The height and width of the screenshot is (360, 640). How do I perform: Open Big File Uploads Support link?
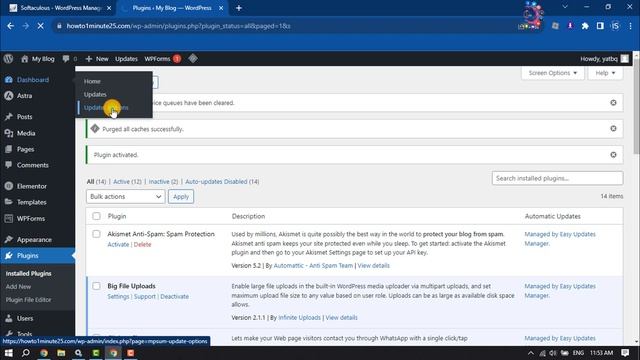(145, 296)
